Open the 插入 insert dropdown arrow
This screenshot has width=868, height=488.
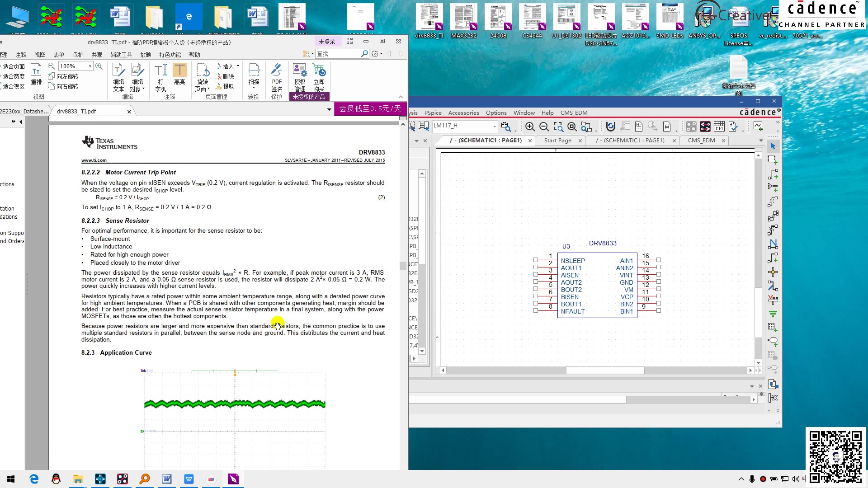[x=238, y=66]
